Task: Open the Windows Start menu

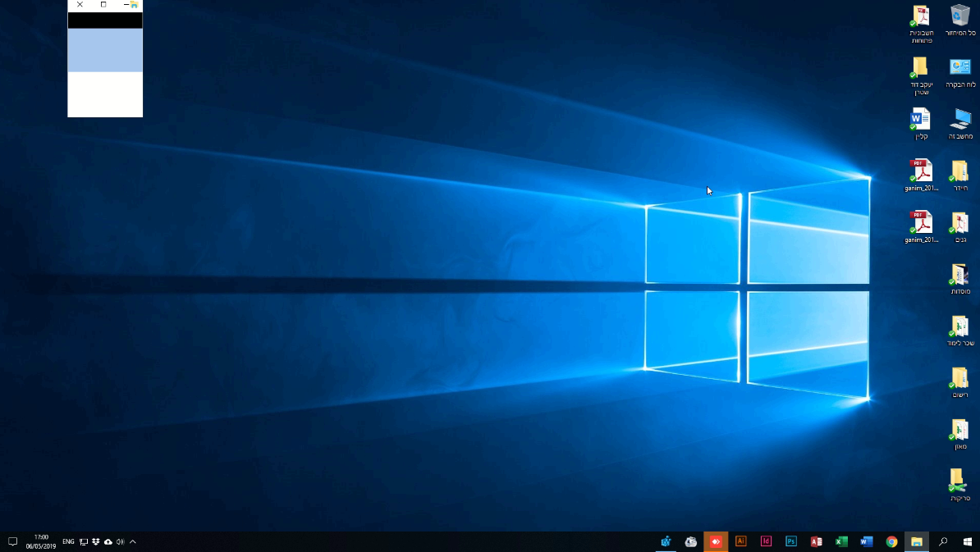Action: [x=968, y=541]
